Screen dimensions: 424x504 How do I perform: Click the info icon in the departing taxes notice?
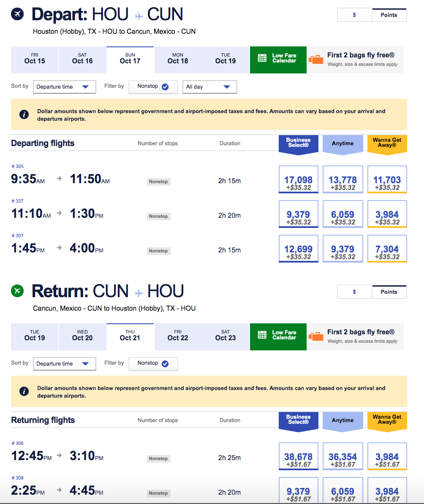[x=24, y=114]
